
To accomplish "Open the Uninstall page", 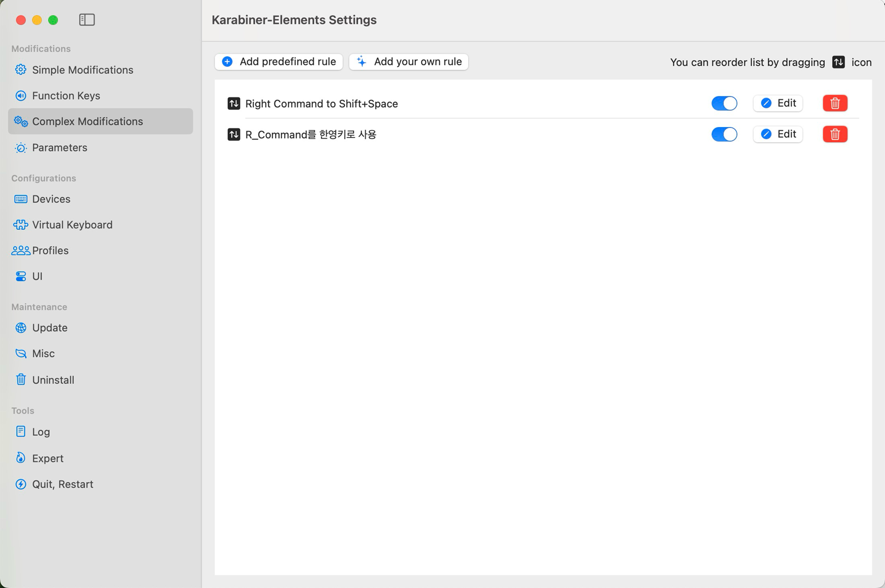I will click(100, 379).
